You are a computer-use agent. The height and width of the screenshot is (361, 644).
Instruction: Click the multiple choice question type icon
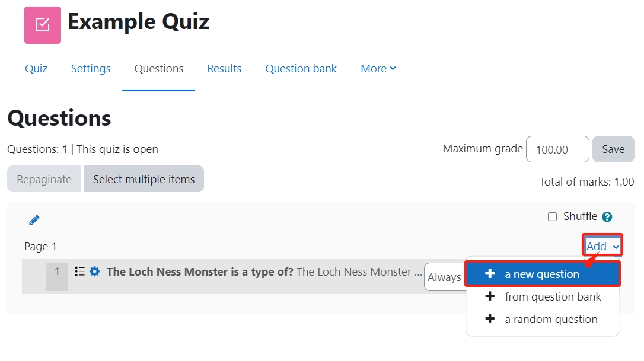(80, 271)
